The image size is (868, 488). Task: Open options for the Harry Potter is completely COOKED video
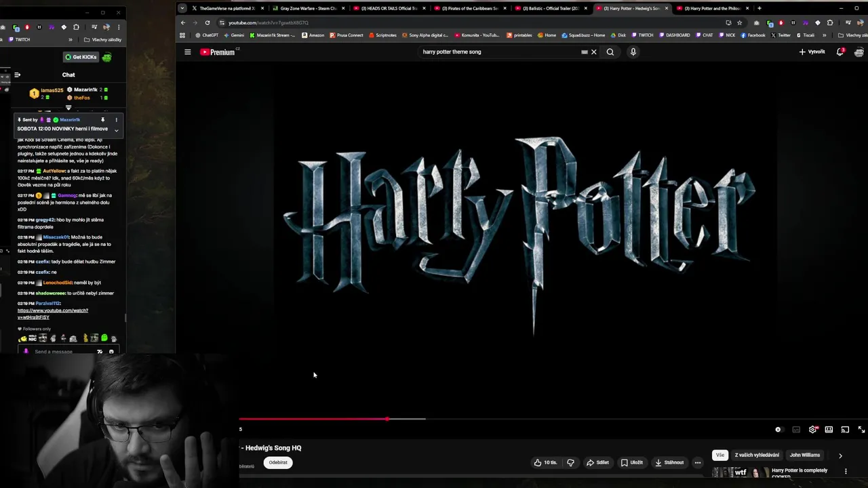(x=846, y=472)
